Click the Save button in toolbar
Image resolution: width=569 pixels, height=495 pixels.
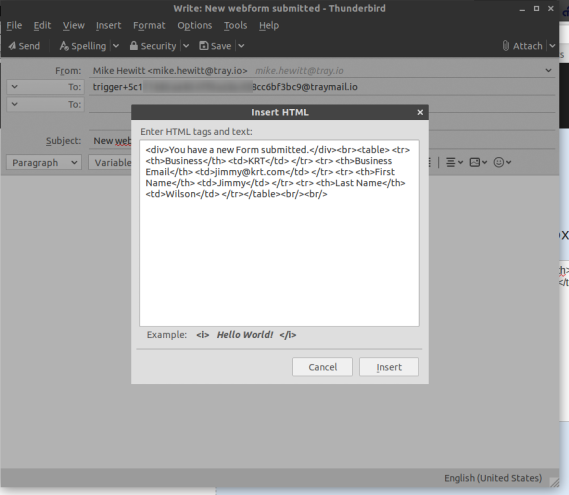click(x=215, y=46)
